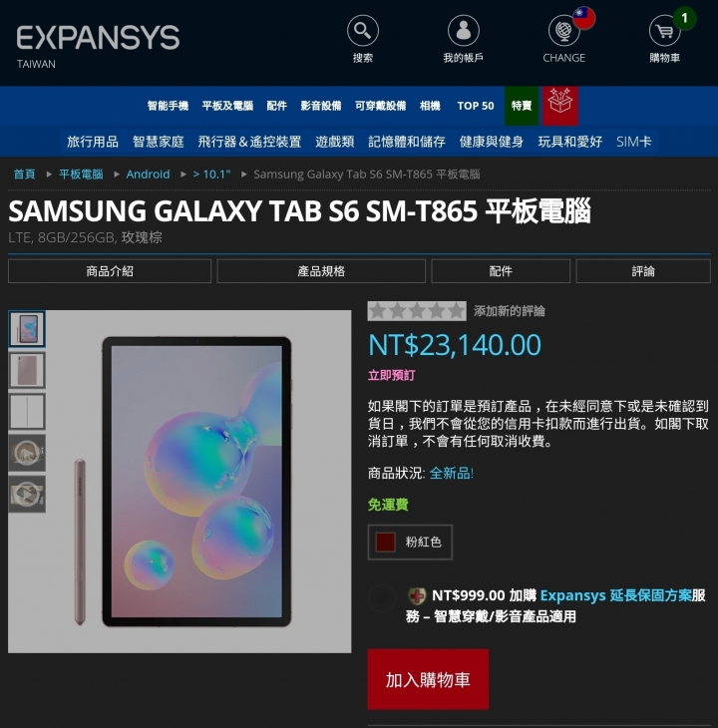Click the CHANGE region globe icon
This screenshot has width=718, height=728.
pyautogui.click(x=563, y=30)
